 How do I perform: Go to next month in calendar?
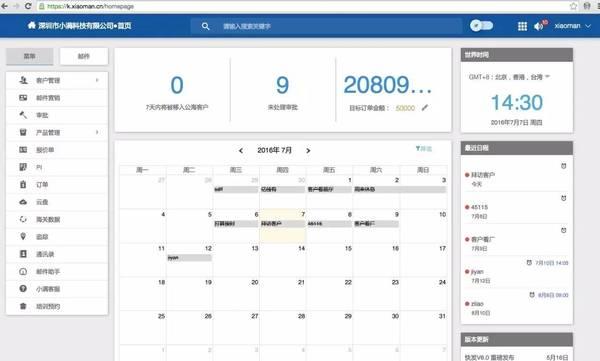pos(308,150)
